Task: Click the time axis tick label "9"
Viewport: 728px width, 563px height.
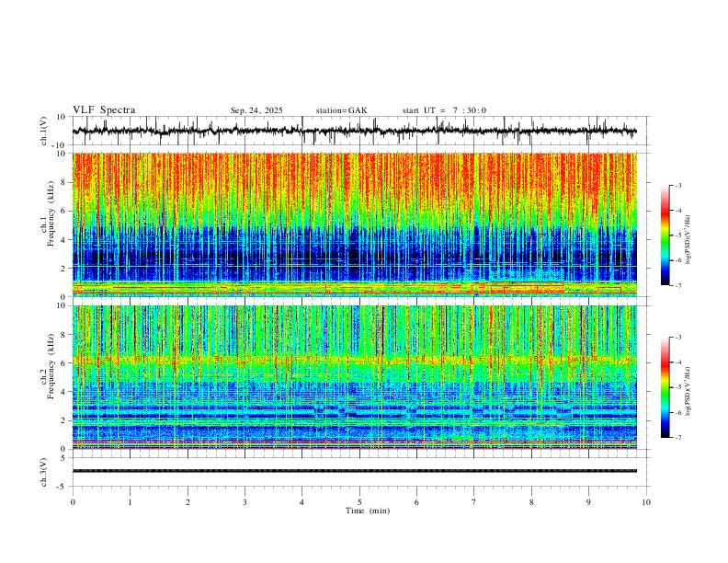Action: [x=588, y=502]
